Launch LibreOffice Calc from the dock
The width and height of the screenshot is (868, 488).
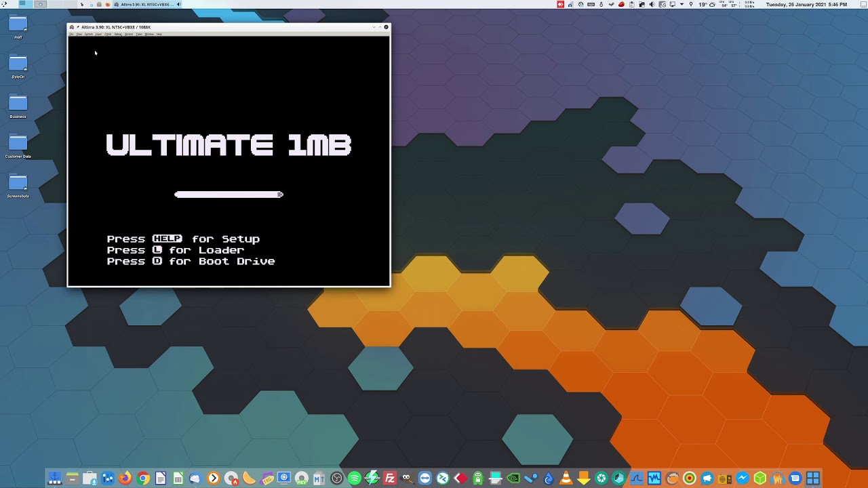point(178,479)
